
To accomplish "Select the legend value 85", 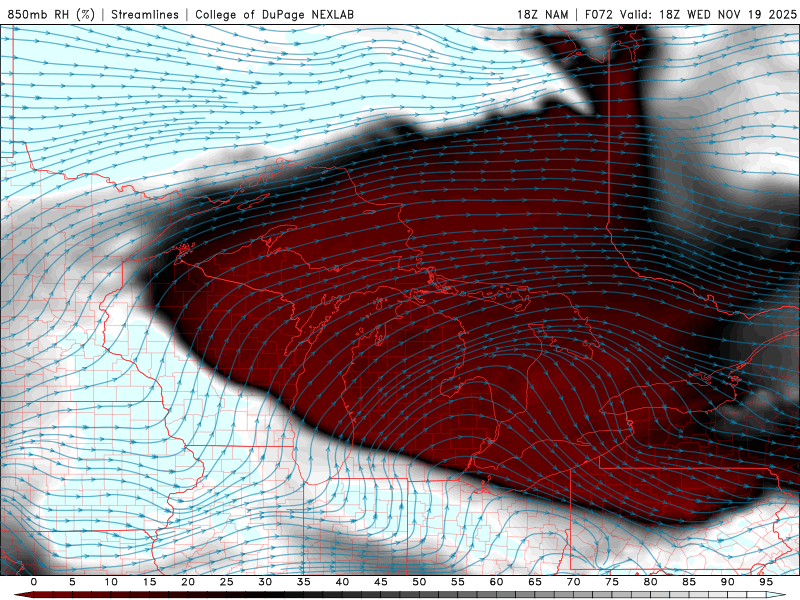I will click(689, 582).
